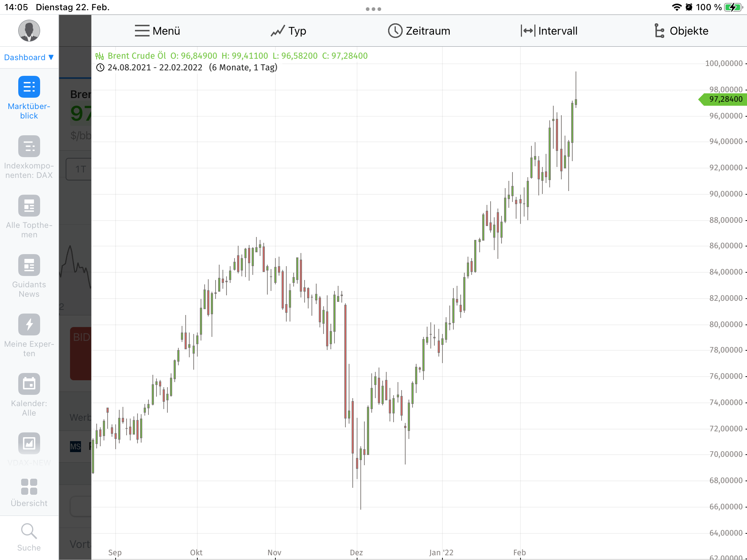Screen dimensions: 747x560
Task: Open the Marktüberblick sidebar icon
Action: [29, 87]
